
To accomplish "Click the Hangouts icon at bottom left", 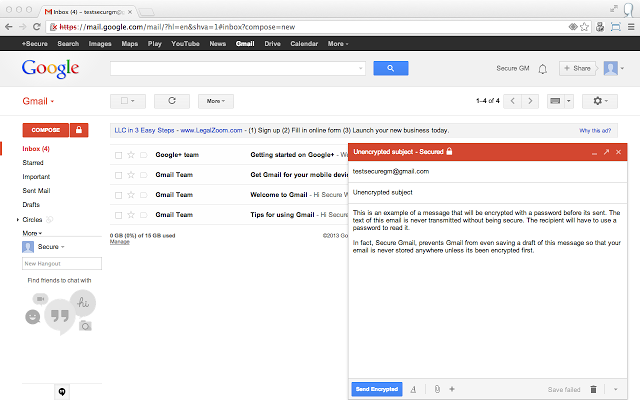I will pos(62,391).
